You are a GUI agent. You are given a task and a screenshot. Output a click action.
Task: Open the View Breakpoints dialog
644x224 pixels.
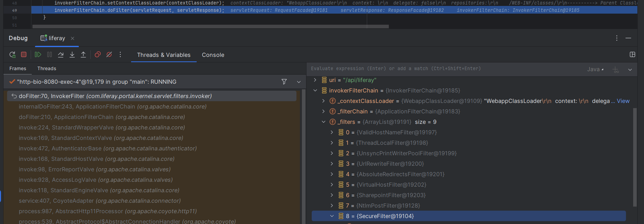pos(98,55)
